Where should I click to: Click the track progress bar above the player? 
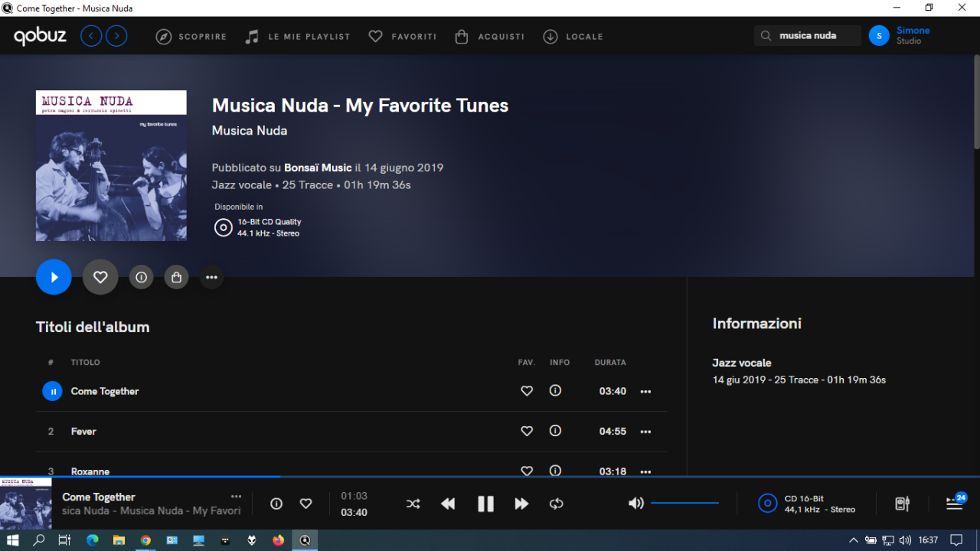(490, 477)
